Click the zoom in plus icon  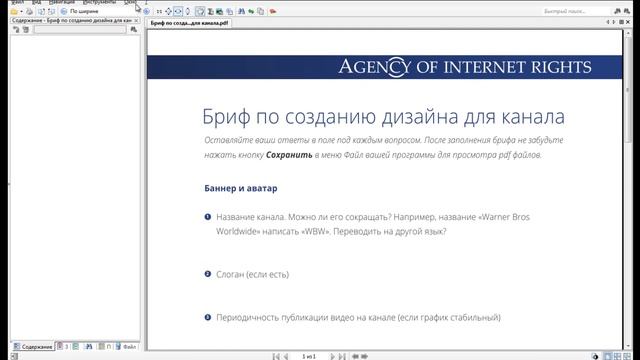click(146, 11)
